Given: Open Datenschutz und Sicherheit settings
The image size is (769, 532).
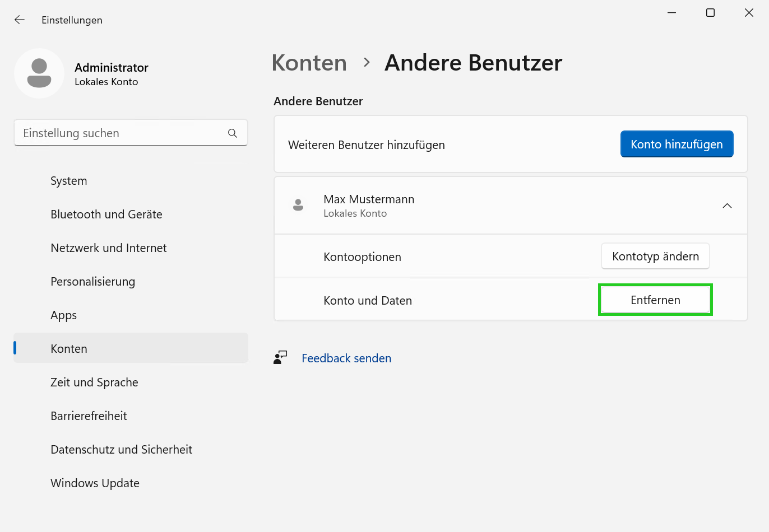Looking at the screenshot, I should [x=121, y=449].
